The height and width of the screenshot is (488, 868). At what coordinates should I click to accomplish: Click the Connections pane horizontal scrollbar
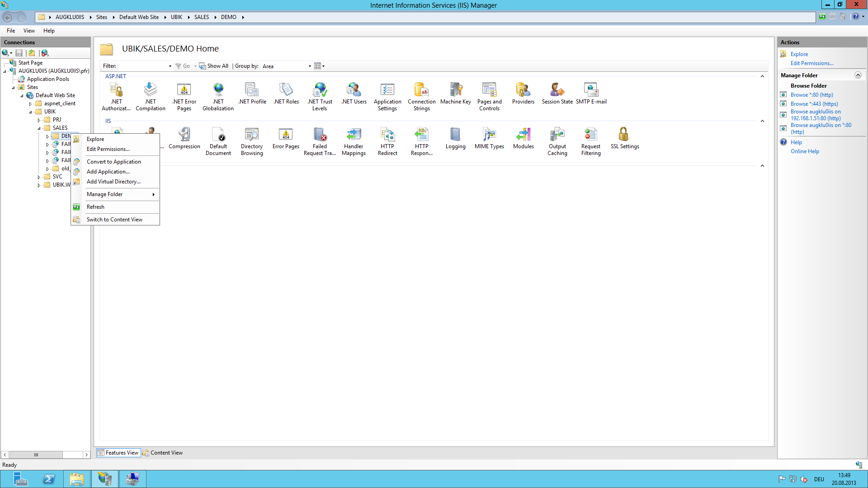click(36, 455)
